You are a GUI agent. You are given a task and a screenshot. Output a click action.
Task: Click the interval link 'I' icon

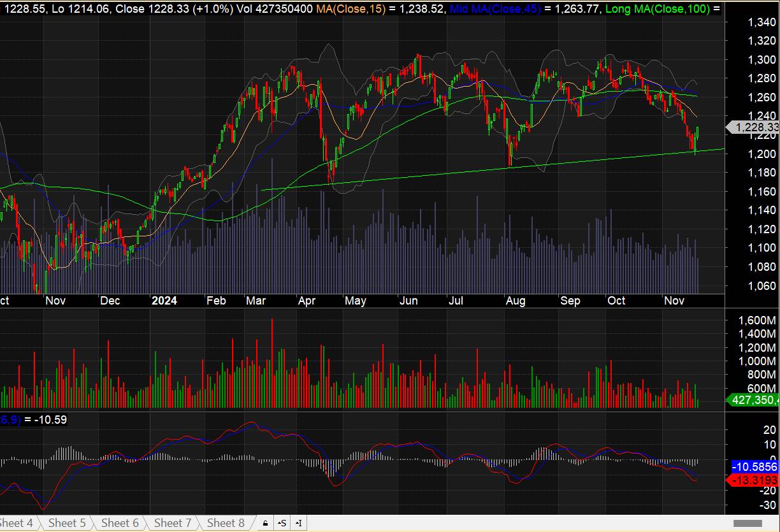[298, 523]
